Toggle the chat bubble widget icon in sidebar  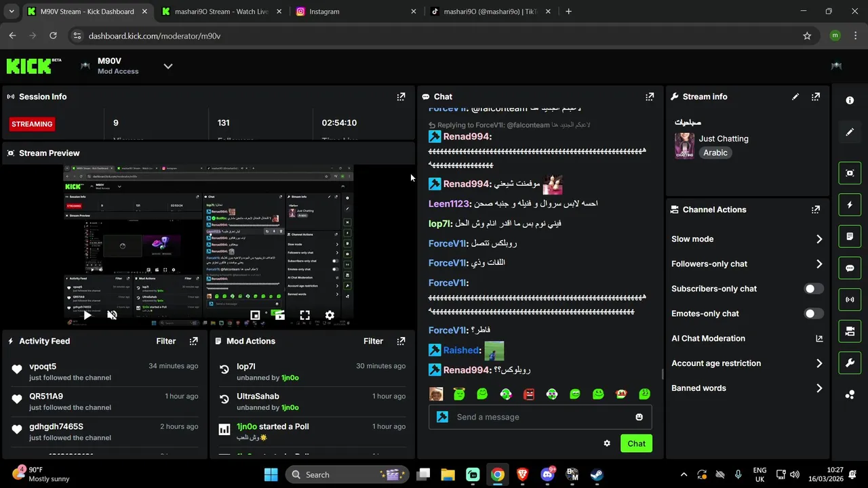coord(850,268)
